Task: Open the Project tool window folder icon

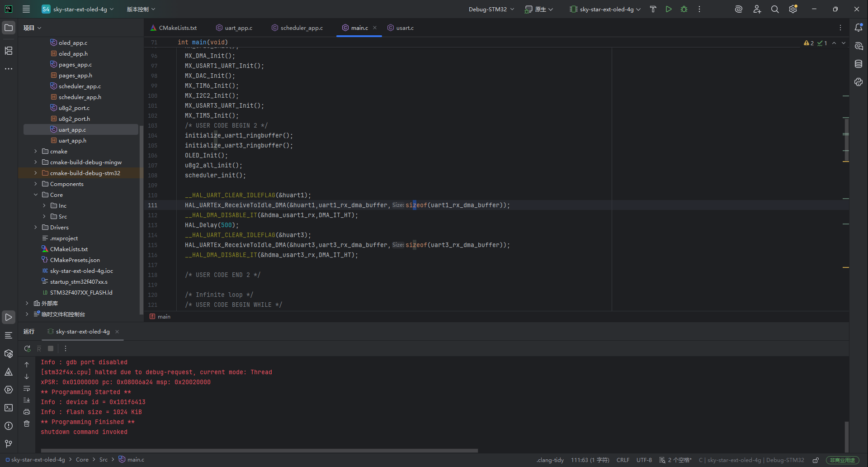Action: tap(9, 28)
